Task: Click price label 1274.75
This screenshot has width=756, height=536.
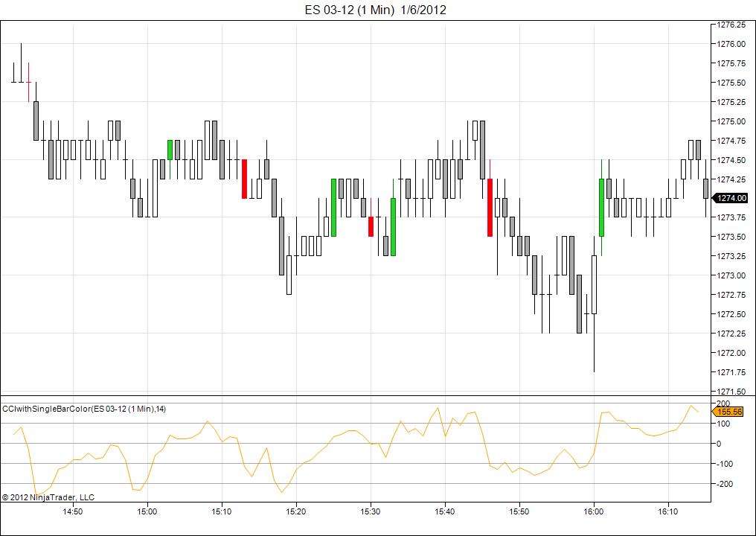Action: tap(732, 141)
